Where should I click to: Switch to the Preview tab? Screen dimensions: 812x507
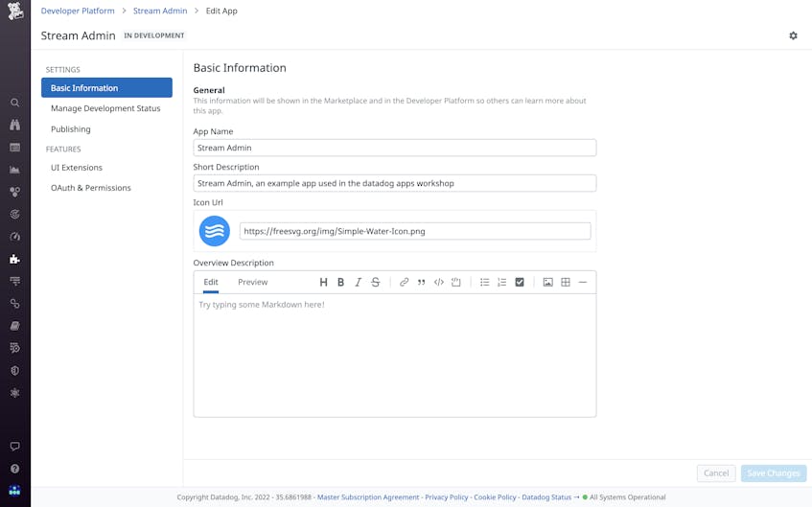pos(253,282)
